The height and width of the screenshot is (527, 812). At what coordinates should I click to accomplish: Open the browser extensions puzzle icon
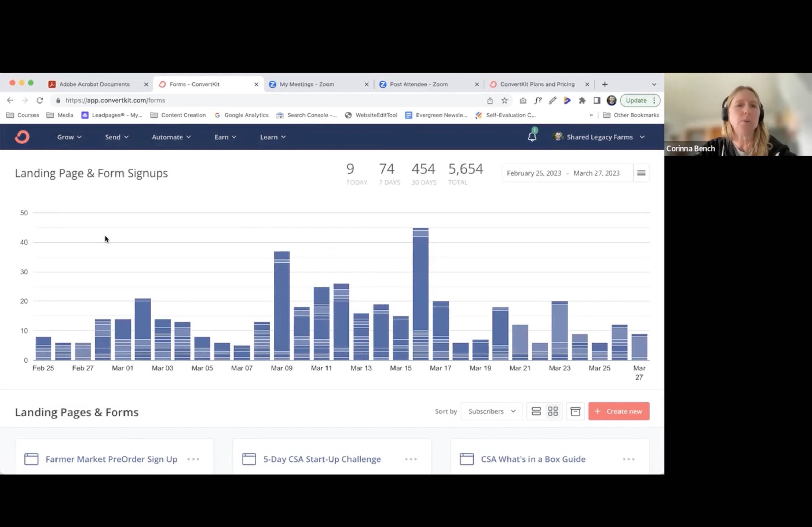(582, 100)
